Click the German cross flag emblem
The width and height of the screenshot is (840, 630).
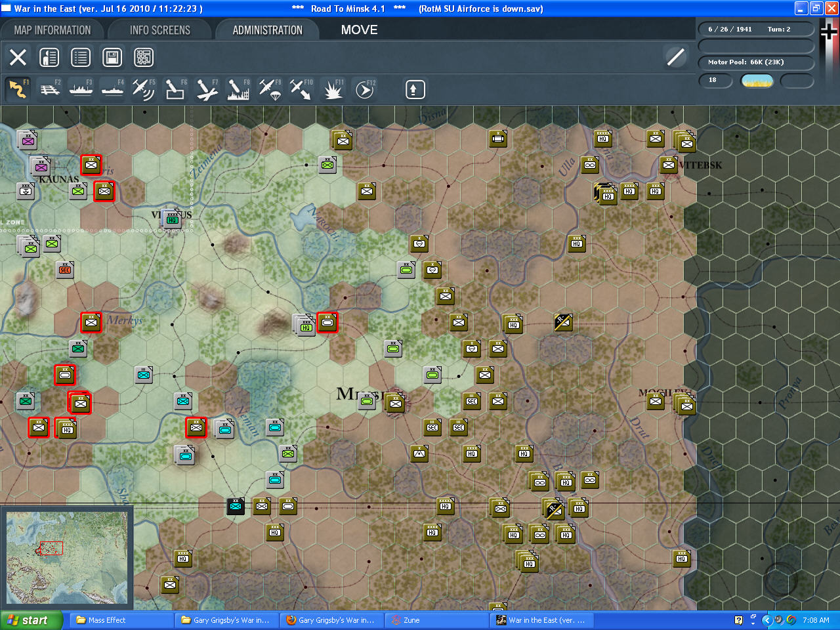tap(829, 32)
